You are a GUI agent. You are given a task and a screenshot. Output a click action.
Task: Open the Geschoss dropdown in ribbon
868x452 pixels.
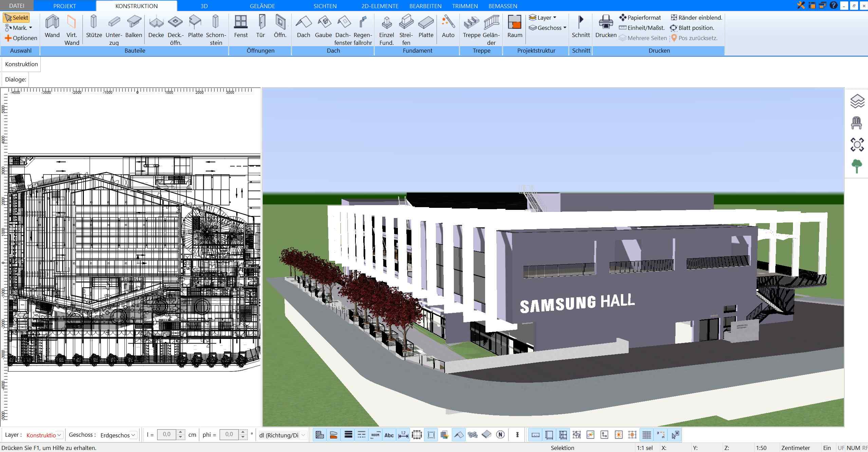[547, 28]
